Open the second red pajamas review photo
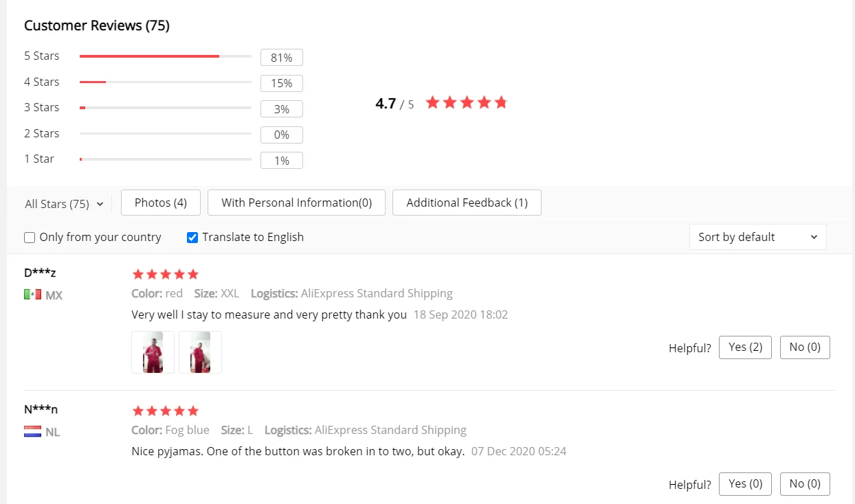 click(200, 352)
